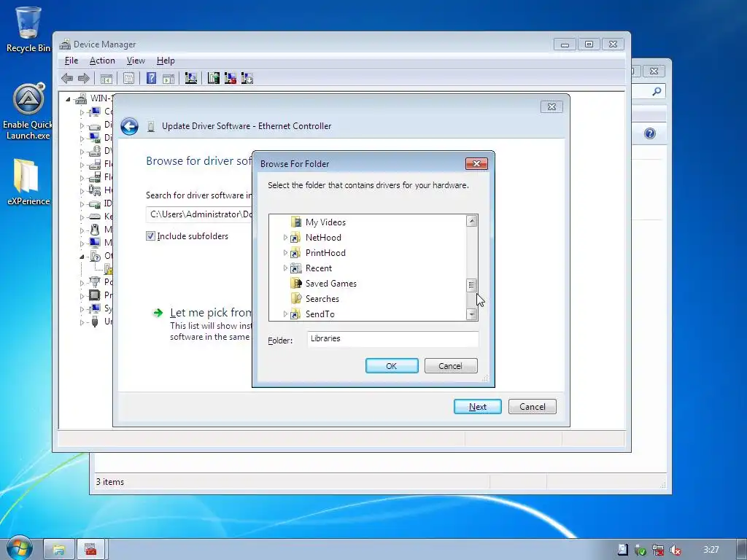Image resolution: width=747 pixels, height=560 pixels.
Task: Open the Help menu
Action: point(166,61)
